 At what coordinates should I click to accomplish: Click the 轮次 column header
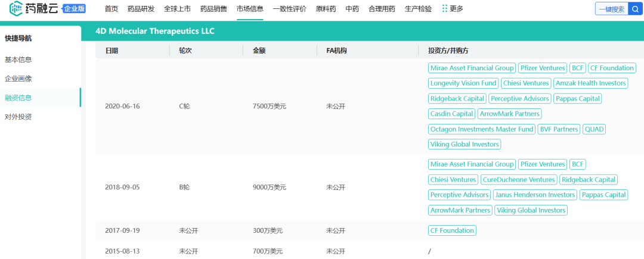coord(185,51)
